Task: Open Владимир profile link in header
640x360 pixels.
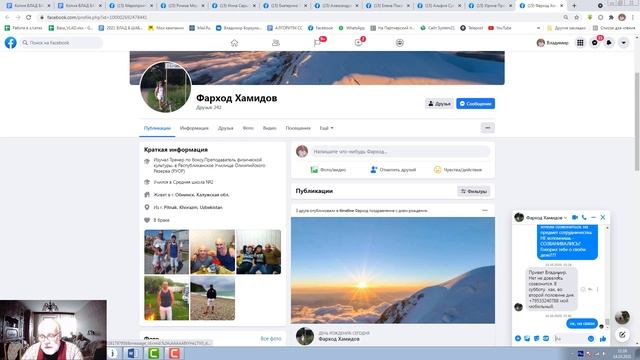Action: pos(552,42)
